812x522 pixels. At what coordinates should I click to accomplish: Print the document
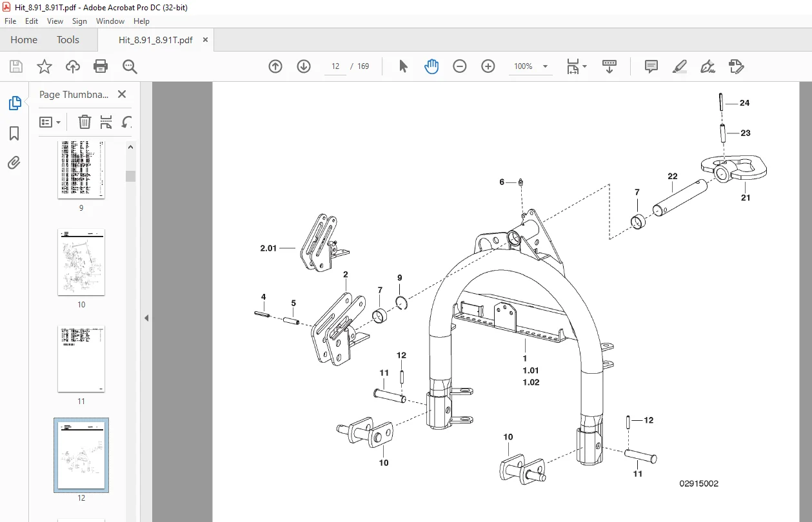point(101,66)
